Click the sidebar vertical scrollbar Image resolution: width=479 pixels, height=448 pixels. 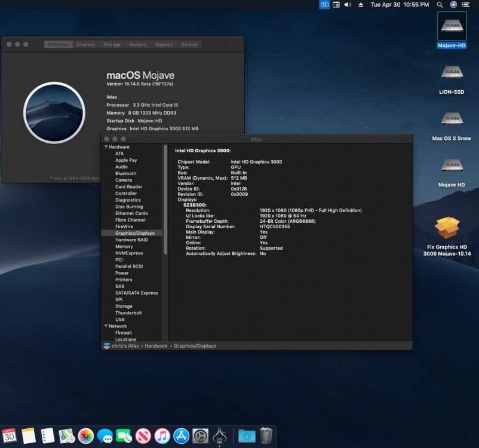[x=165, y=200]
